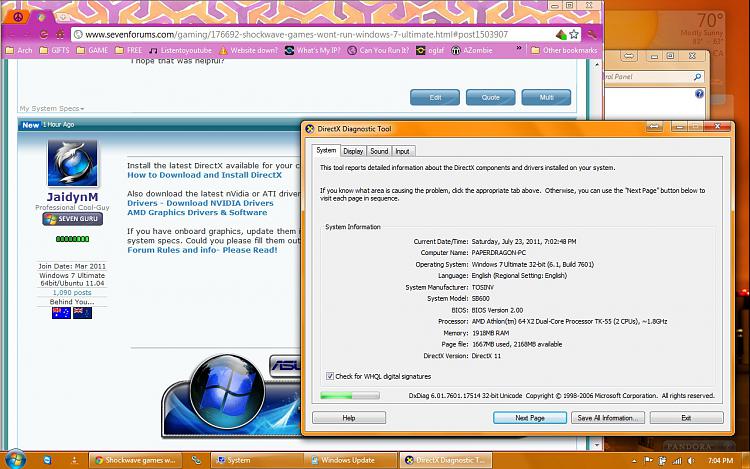Screen dimensions: 750x469
Task: Open the What's My IP? bookmark
Action: coord(313,50)
